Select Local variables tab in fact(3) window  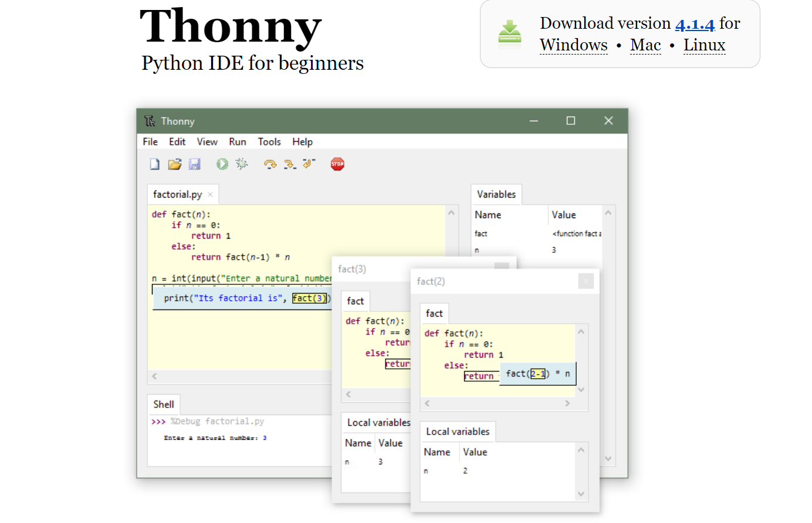pos(377,423)
